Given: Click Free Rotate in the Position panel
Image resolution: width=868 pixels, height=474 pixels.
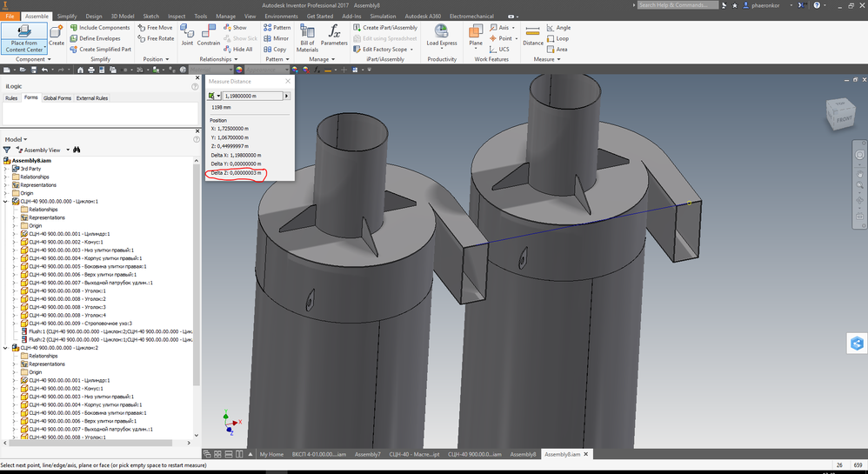Looking at the screenshot, I should [x=156, y=39].
